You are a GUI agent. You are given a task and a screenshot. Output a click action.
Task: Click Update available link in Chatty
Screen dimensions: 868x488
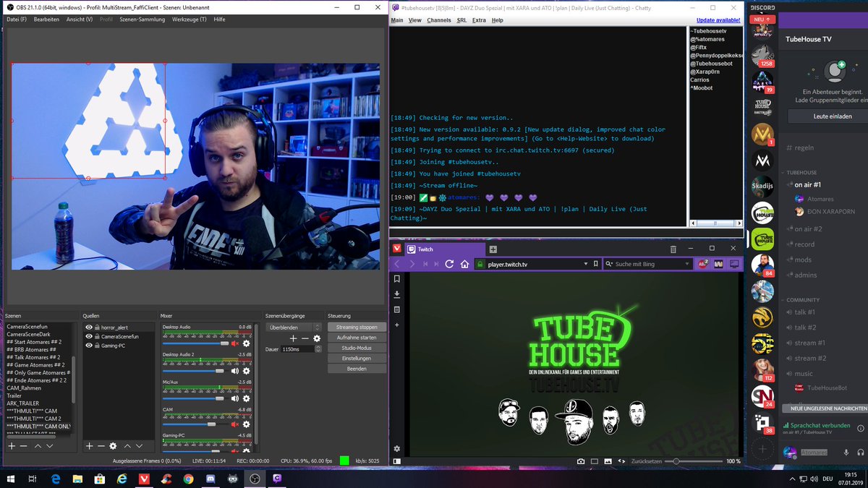(718, 20)
